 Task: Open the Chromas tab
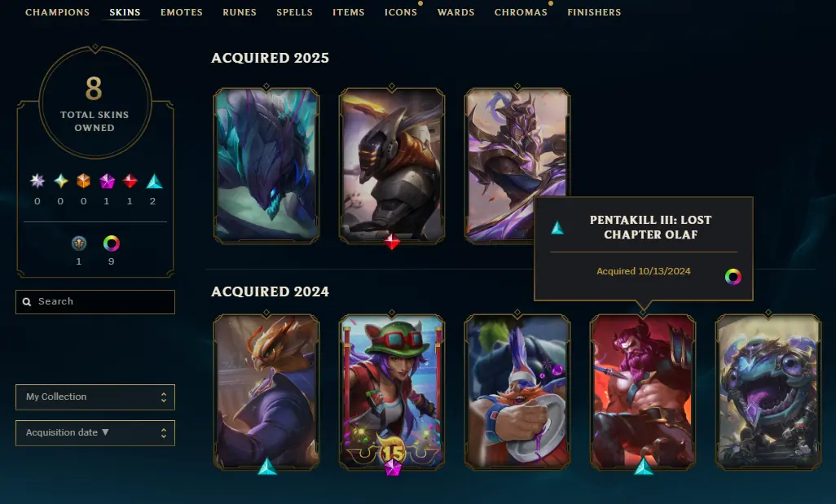[x=521, y=12]
